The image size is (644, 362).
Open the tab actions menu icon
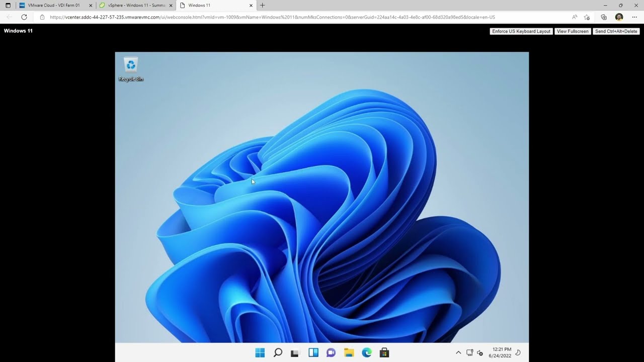point(8,6)
